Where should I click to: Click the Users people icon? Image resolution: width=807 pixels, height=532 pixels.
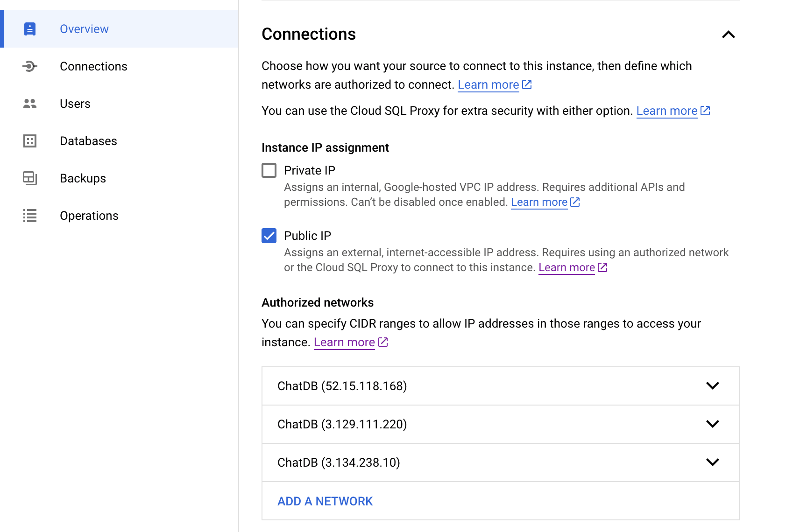pos(30,104)
